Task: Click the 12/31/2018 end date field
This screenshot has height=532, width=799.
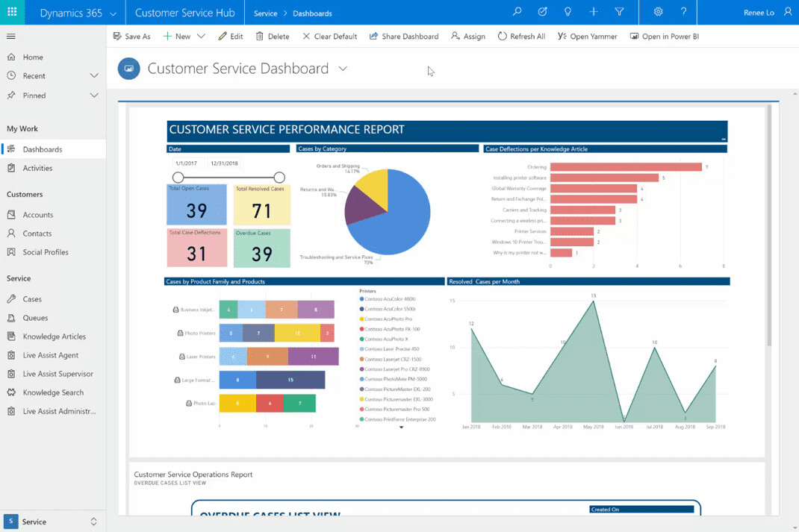Action: (225, 163)
